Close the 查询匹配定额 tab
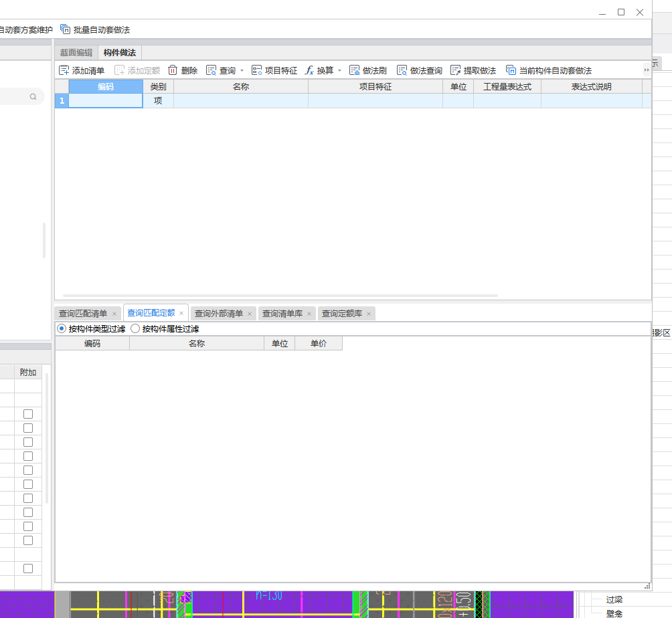Image resolution: width=672 pixels, height=618 pixels. click(181, 314)
